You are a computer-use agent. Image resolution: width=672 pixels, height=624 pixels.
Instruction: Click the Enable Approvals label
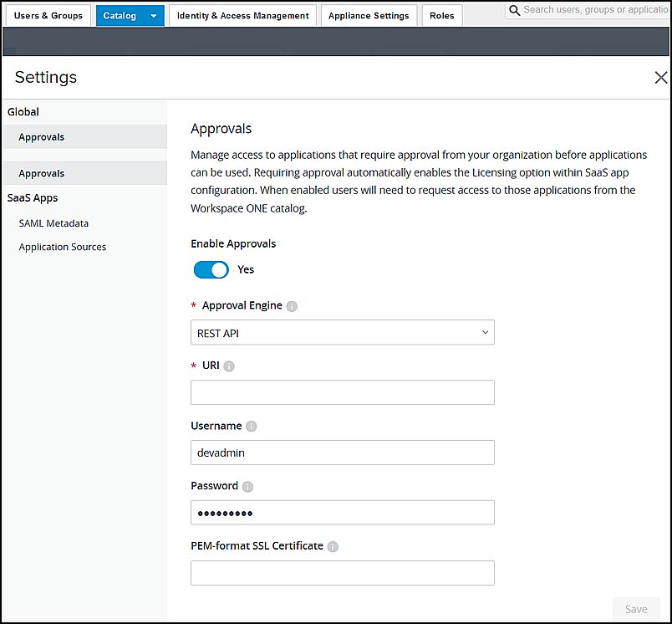coord(233,244)
